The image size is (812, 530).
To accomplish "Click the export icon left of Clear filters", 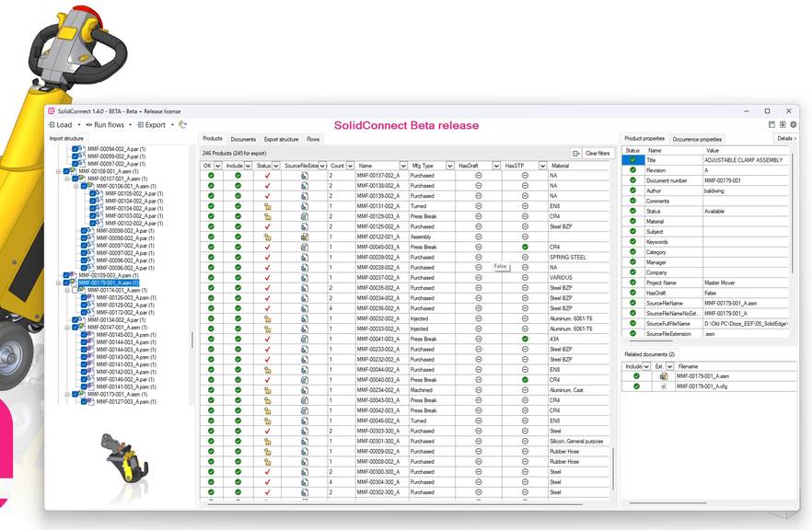I will click(575, 154).
